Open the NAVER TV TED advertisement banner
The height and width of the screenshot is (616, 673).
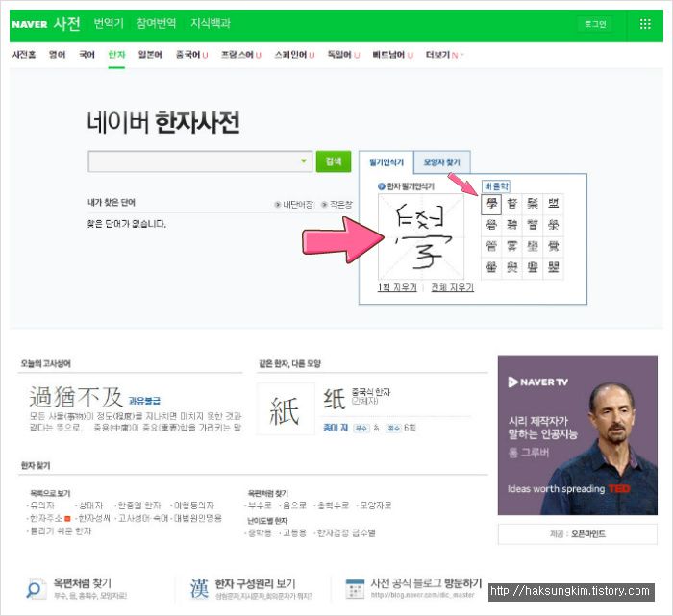(577, 435)
